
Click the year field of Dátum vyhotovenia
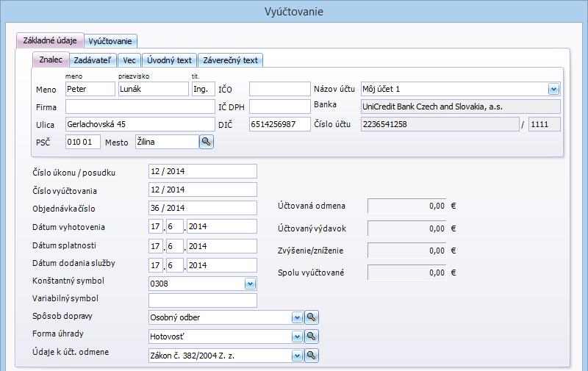click(222, 226)
